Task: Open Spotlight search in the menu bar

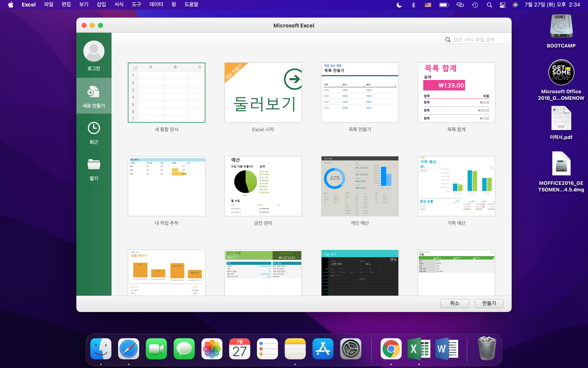Action: pos(489,5)
